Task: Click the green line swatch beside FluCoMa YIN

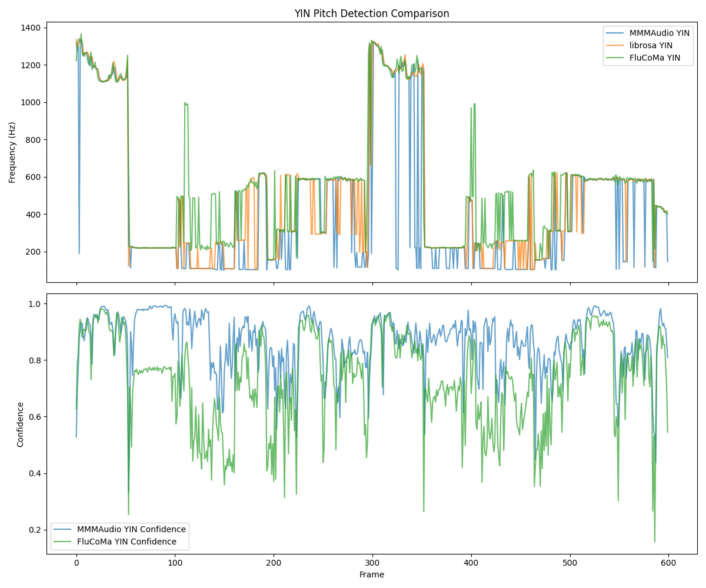Action: 618,58
